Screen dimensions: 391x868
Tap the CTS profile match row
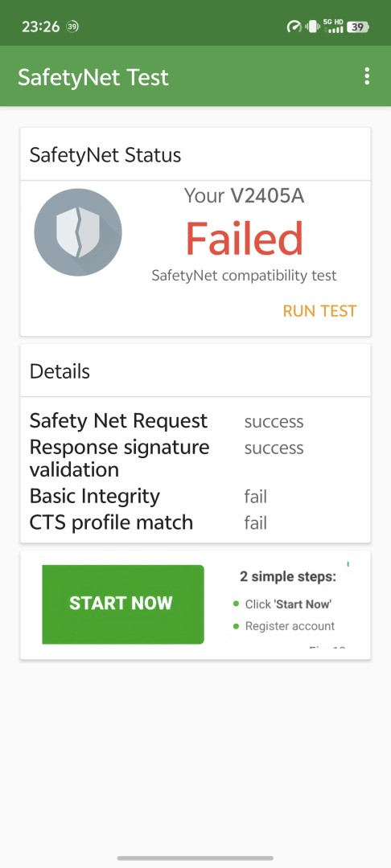pyautogui.click(x=195, y=522)
